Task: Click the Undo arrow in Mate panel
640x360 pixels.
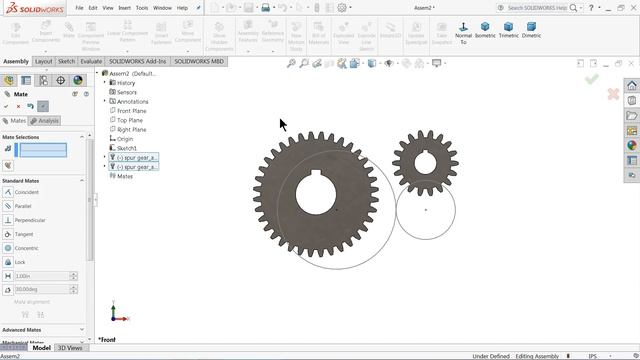Action: (30, 107)
